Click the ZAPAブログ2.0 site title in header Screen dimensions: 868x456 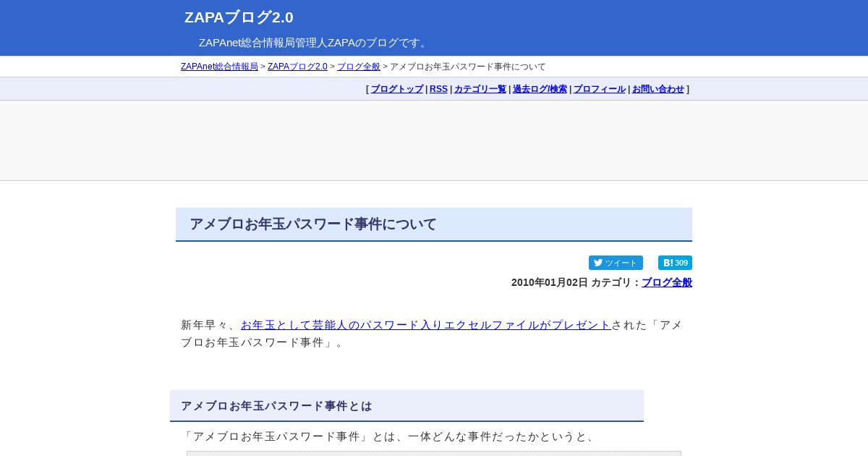(239, 17)
